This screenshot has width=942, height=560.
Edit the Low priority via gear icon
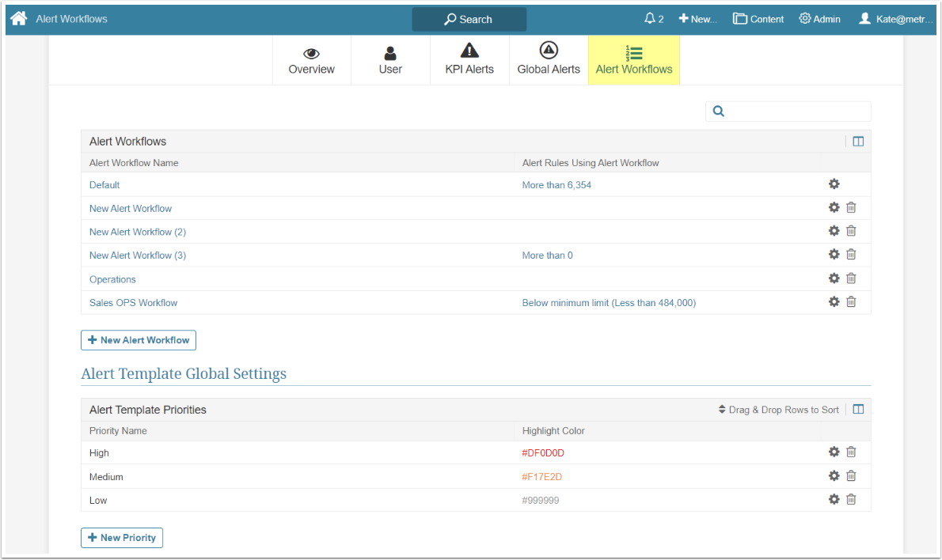(834, 500)
